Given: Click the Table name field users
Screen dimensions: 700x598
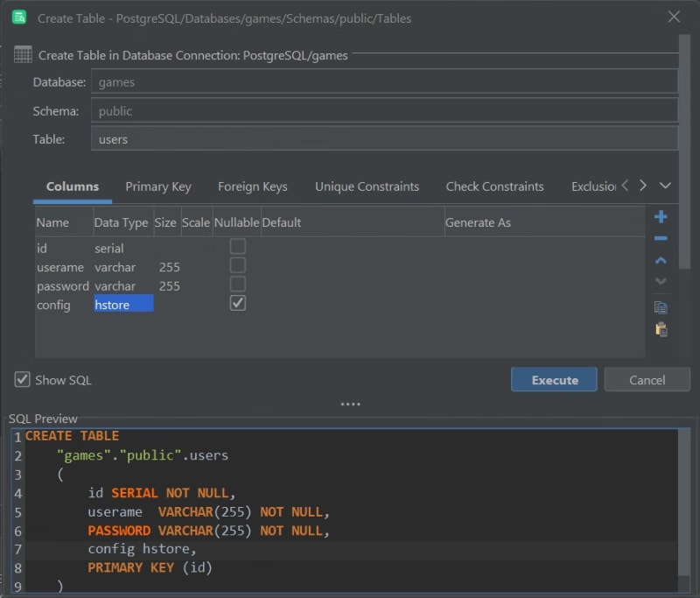Looking at the screenshot, I should pos(384,139).
